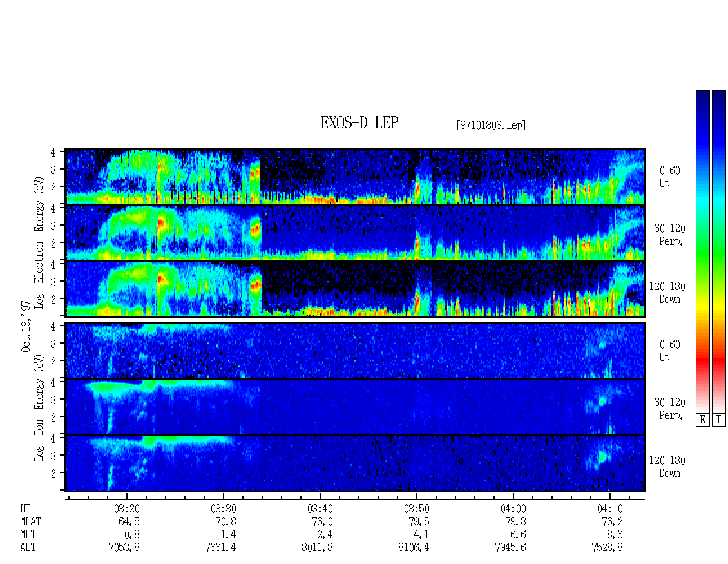Click the 04:00 UT time label
This screenshot has height=564, width=728.
(513, 509)
